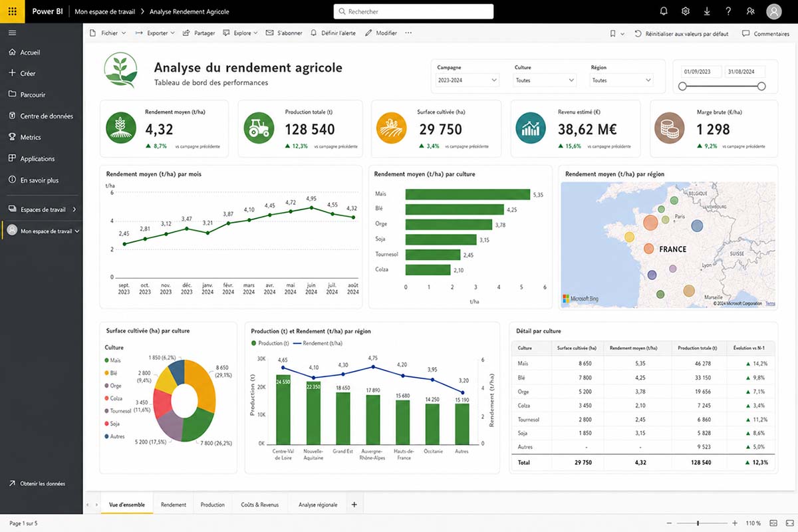The height and width of the screenshot is (532, 798).
Task: Click the feedback person icon in header
Action: coord(750,11)
